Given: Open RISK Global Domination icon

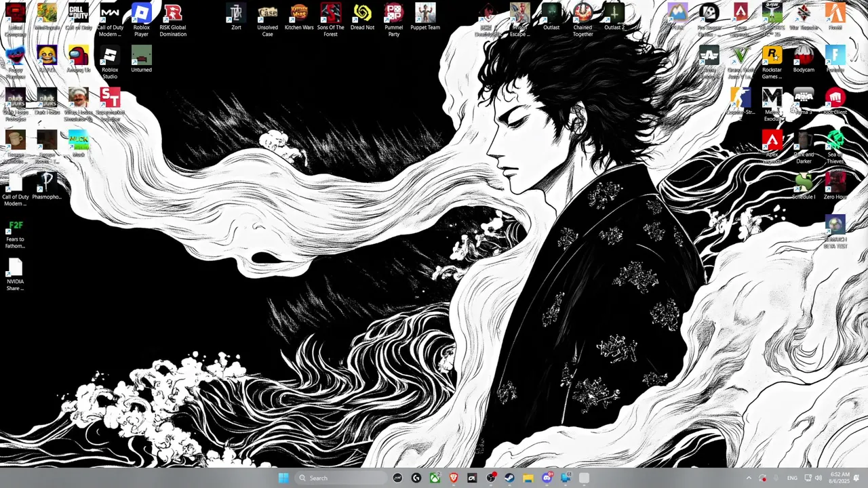Looking at the screenshot, I should click(x=173, y=20).
